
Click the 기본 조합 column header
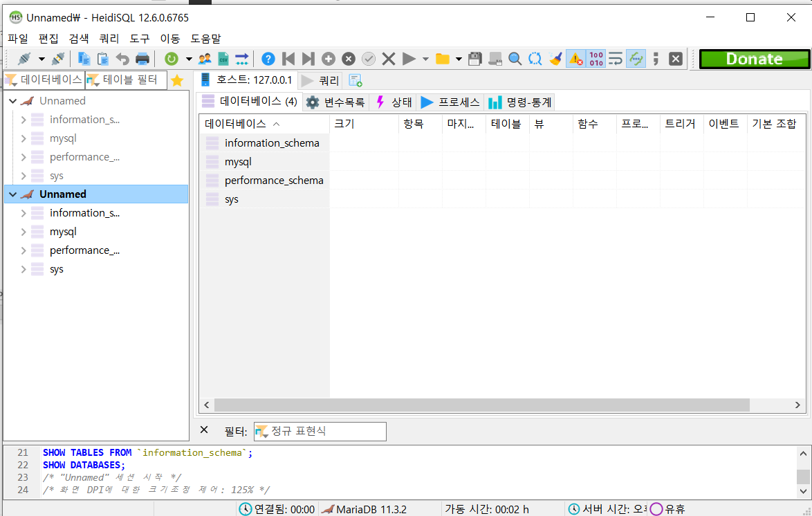pyautogui.click(x=776, y=124)
